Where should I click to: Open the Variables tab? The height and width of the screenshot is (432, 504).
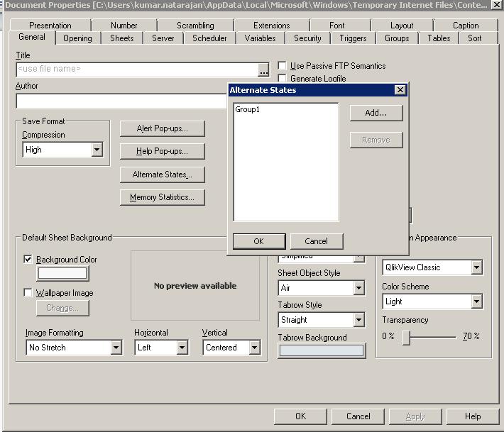coord(260,38)
